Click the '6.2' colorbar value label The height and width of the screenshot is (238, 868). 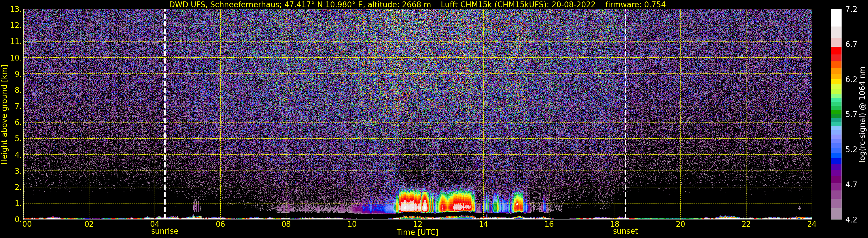pos(851,79)
